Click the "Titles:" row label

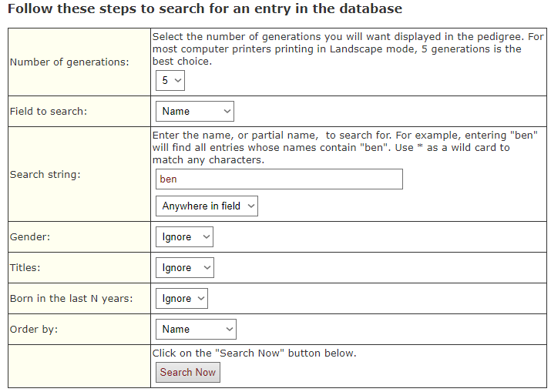[27, 268]
